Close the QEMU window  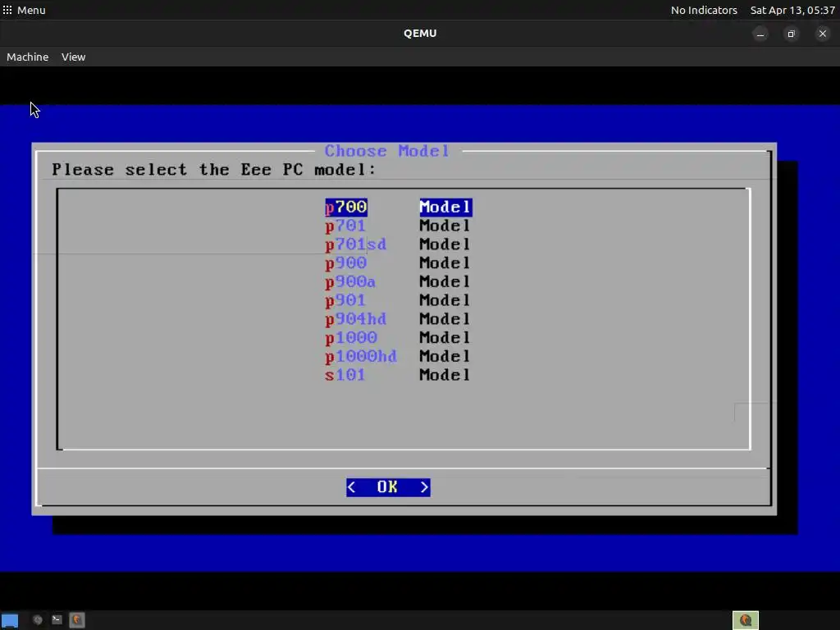coord(822,34)
